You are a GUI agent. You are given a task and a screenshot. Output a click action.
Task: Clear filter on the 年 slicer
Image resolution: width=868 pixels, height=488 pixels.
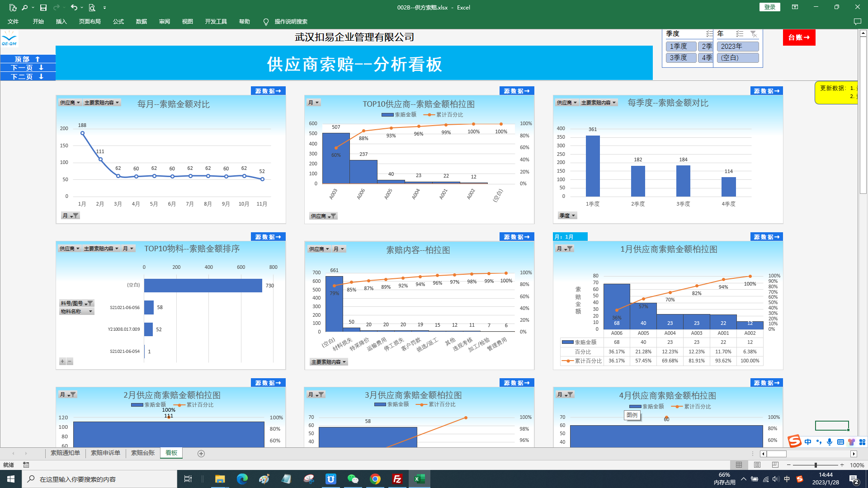pyautogui.click(x=753, y=34)
